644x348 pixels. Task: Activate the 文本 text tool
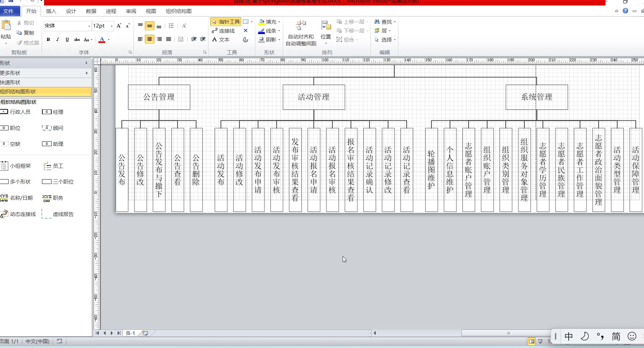221,40
